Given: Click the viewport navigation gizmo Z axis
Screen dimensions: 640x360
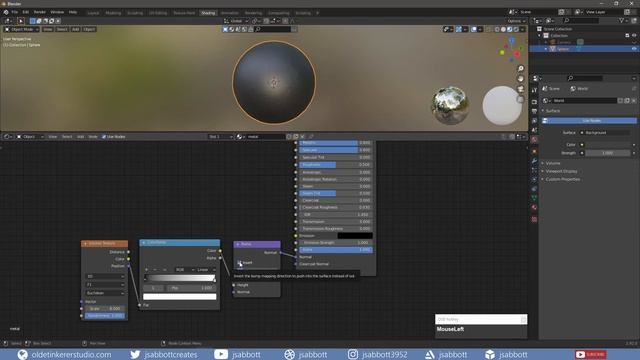Looking at the screenshot, I should pos(511,41).
